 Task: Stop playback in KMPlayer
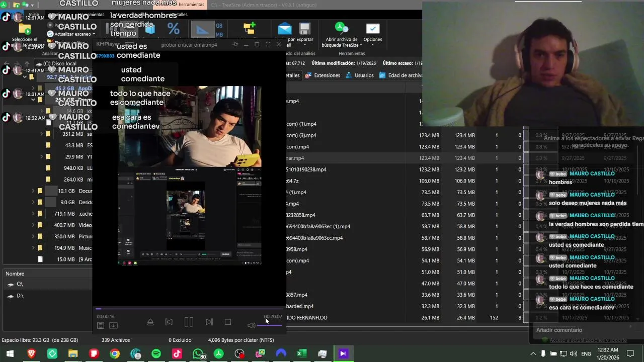(228, 322)
